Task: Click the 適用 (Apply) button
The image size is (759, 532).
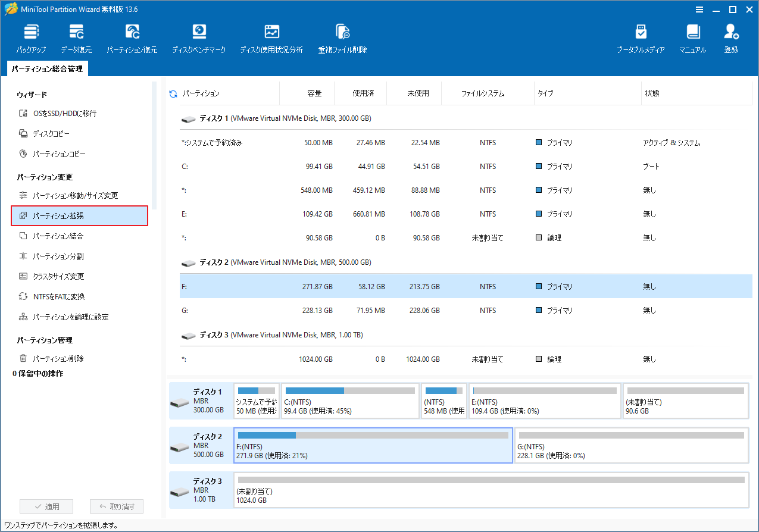Action: click(46, 506)
